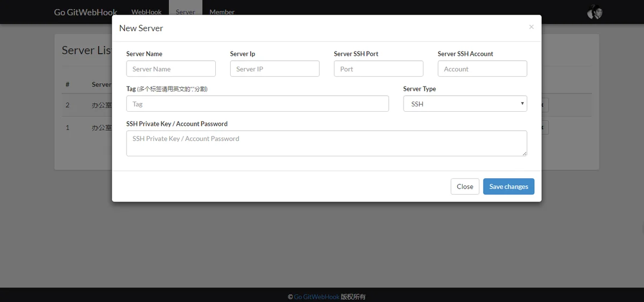Click the Server Type field label
The width and height of the screenshot is (644, 302).
pos(419,89)
